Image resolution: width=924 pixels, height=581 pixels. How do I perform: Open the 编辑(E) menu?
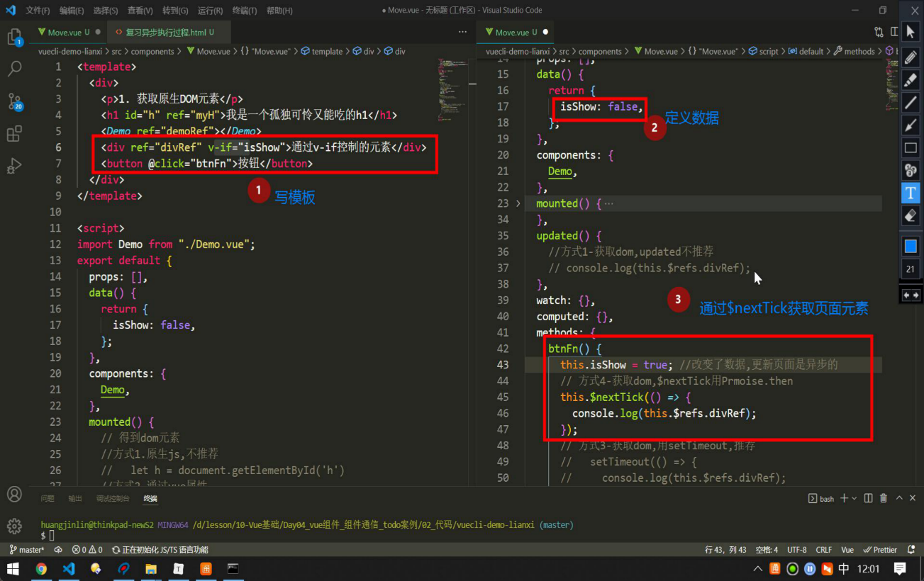[72, 11]
